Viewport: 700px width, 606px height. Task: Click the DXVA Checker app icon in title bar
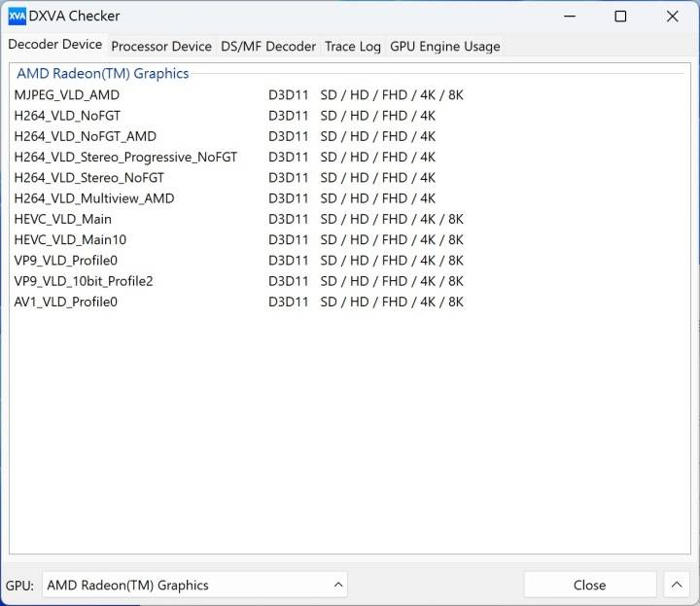17,17
